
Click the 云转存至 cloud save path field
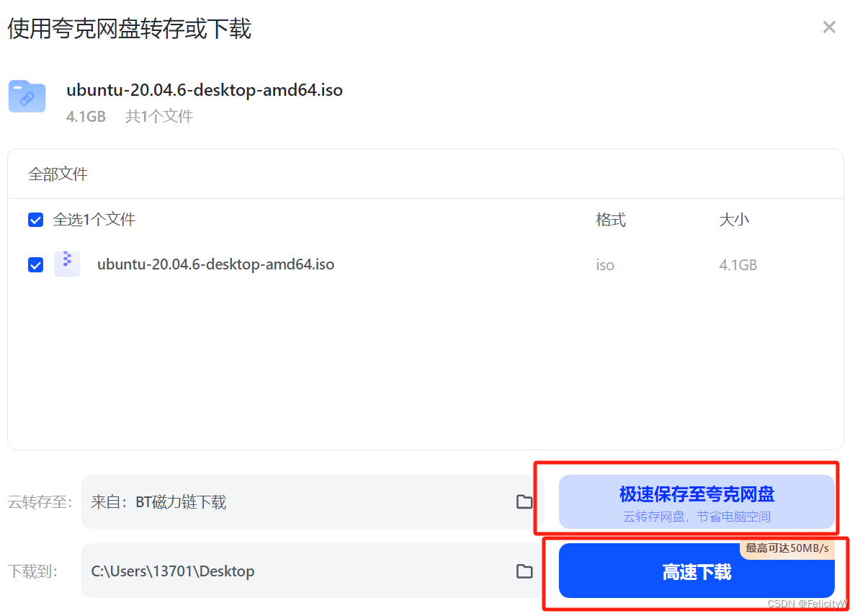[x=313, y=502]
